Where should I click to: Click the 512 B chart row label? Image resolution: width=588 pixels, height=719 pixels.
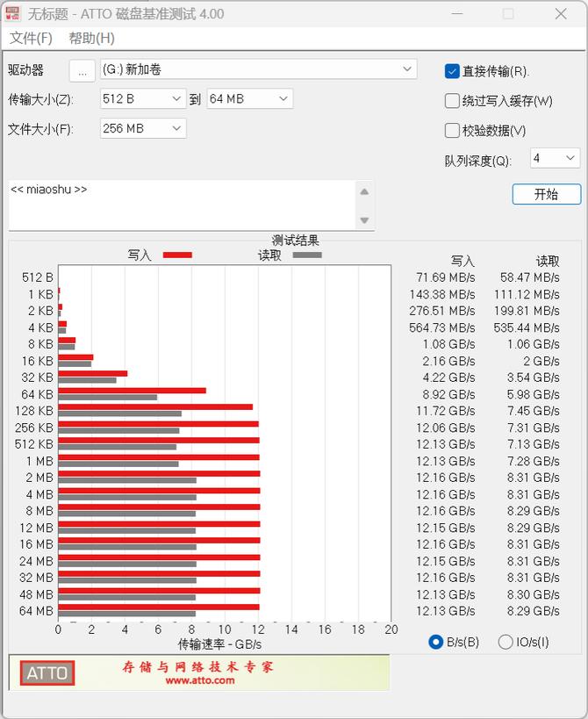(38, 277)
